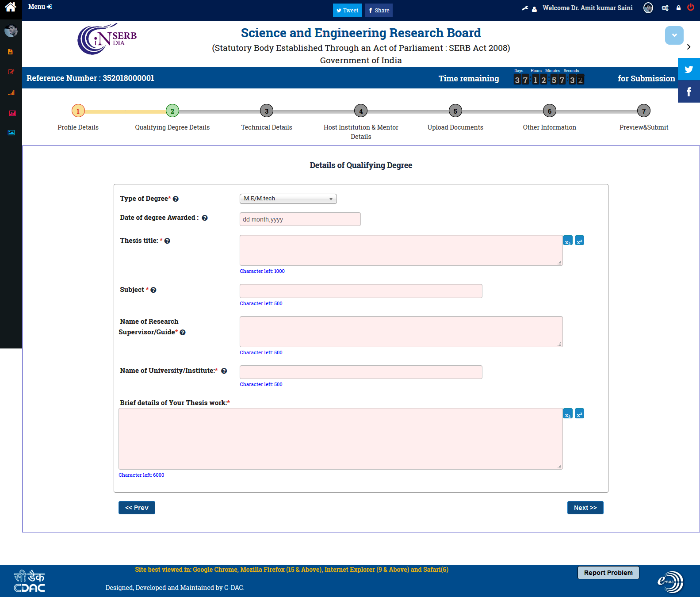Click the Subject input field

(360, 291)
